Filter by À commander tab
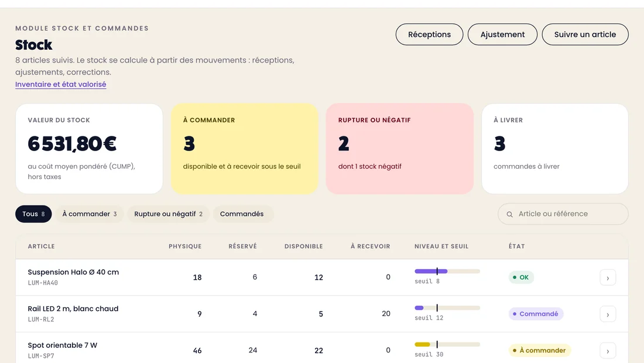This screenshot has width=644, height=363. (90, 214)
